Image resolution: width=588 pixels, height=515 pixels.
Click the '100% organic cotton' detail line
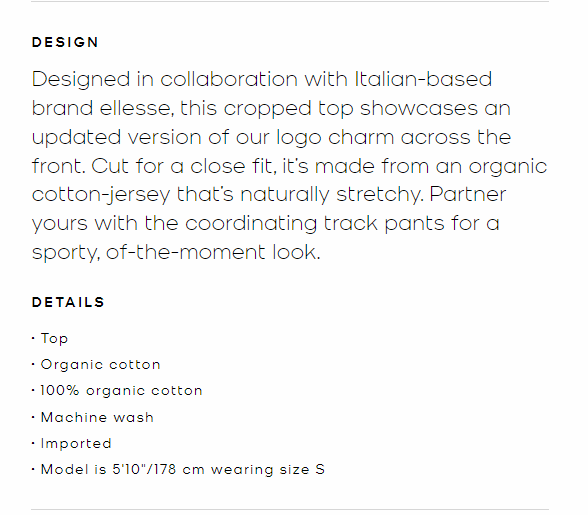117,391
